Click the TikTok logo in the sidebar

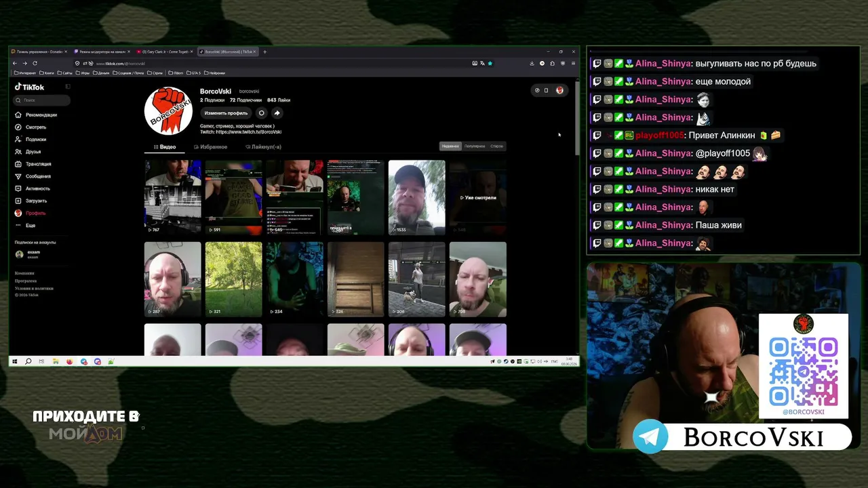point(29,87)
